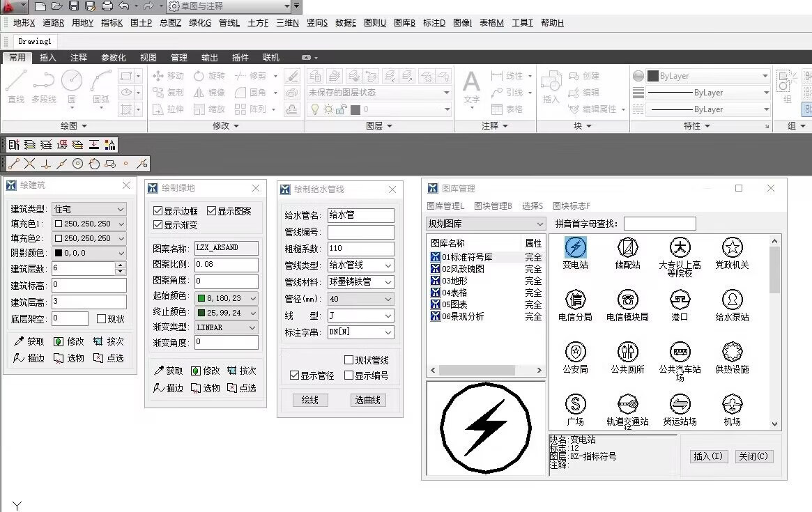Screen dimensions: 812x512
Task: Select the 变电站 symbol icon in library
Action: tap(575, 248)
